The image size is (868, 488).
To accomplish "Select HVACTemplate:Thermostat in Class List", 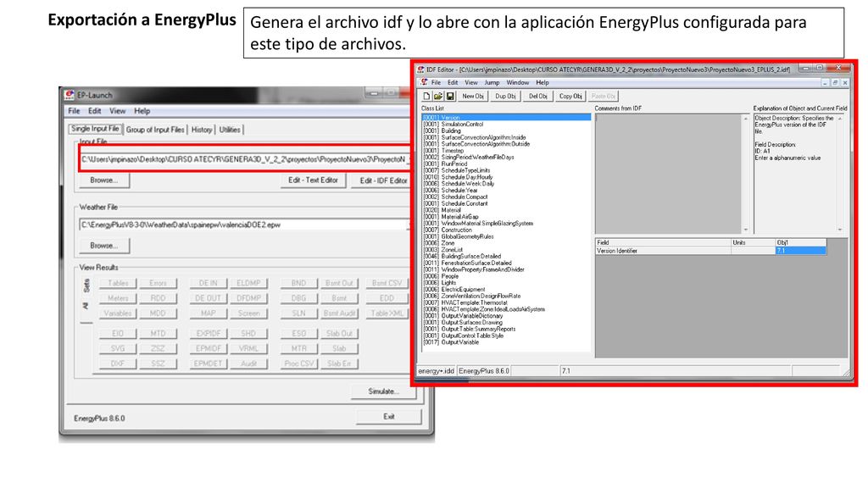I will point(465,302).
